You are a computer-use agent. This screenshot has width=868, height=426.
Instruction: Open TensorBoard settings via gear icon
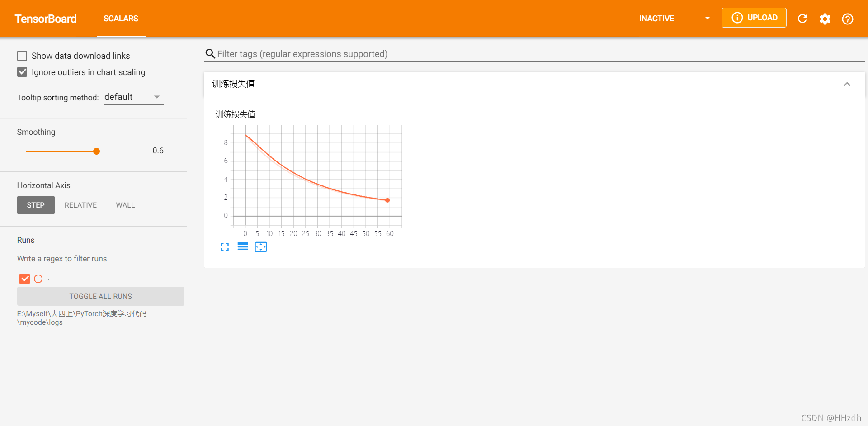(825, 19)
